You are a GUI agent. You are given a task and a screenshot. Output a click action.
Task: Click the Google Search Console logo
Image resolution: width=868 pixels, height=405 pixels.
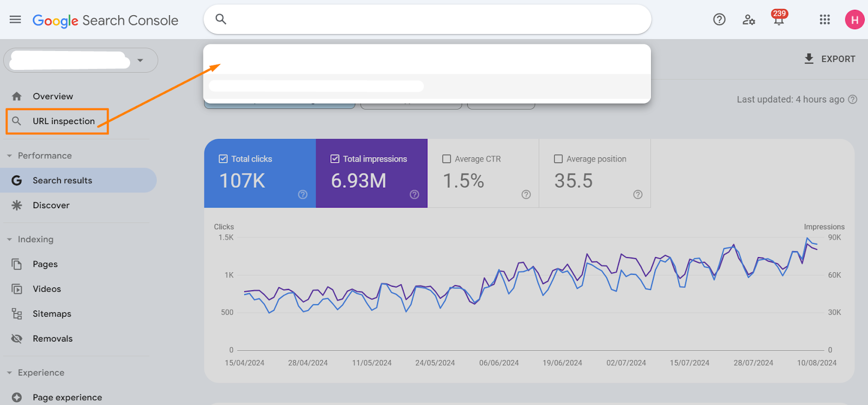(105, 21)
